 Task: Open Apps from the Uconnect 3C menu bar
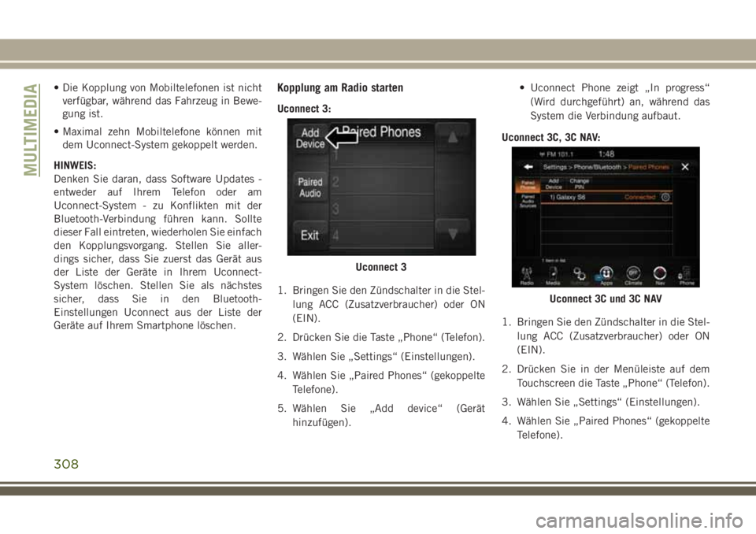coord(606,276)
